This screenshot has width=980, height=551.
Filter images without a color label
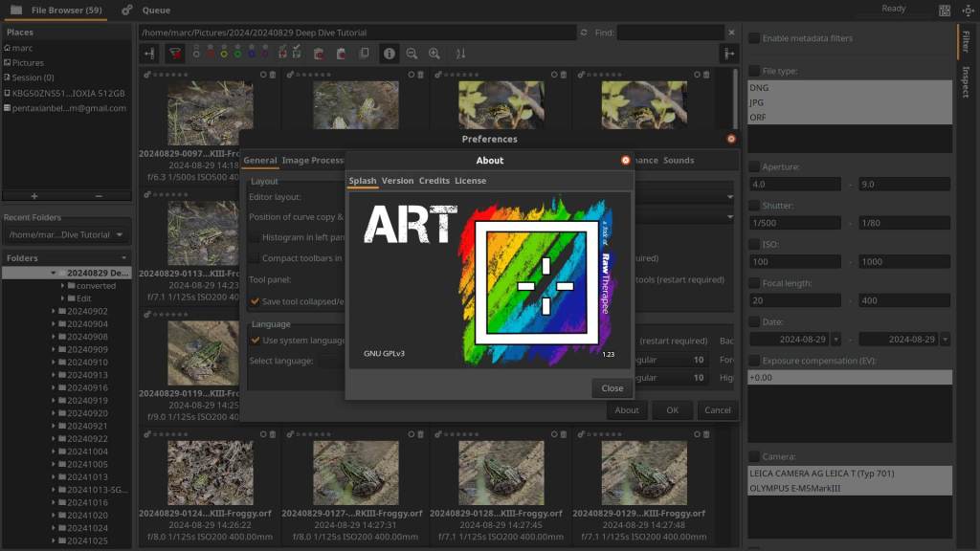point(196,54)
